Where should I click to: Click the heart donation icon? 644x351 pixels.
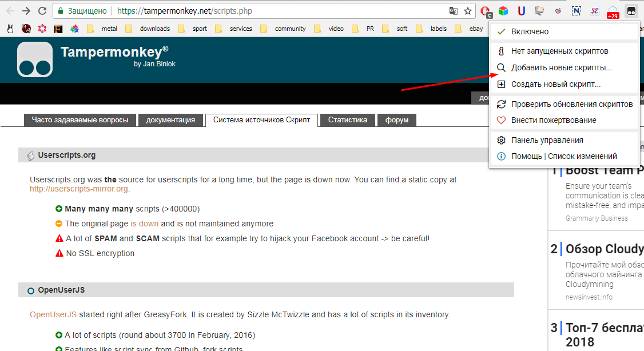(x=501, y=120)
